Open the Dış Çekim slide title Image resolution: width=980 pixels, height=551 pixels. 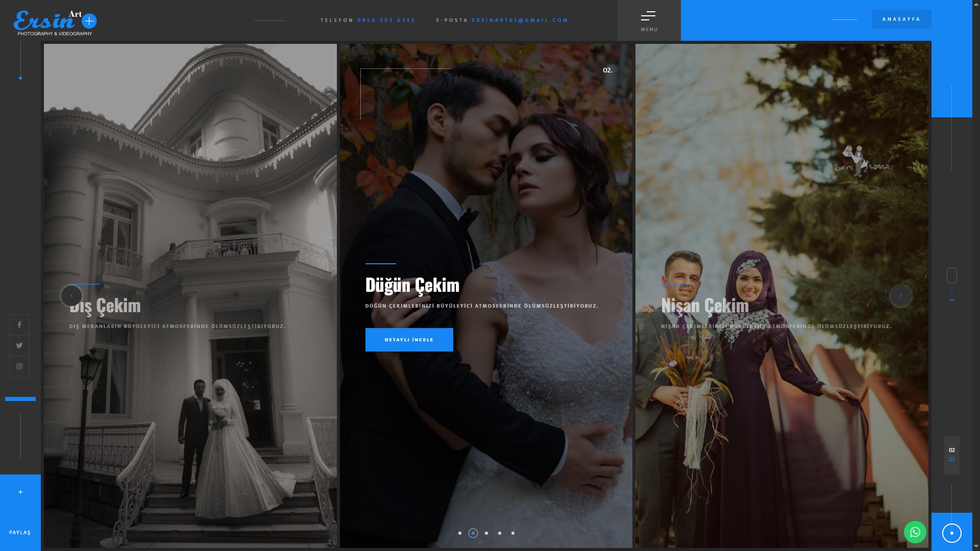tap(105, 306)
